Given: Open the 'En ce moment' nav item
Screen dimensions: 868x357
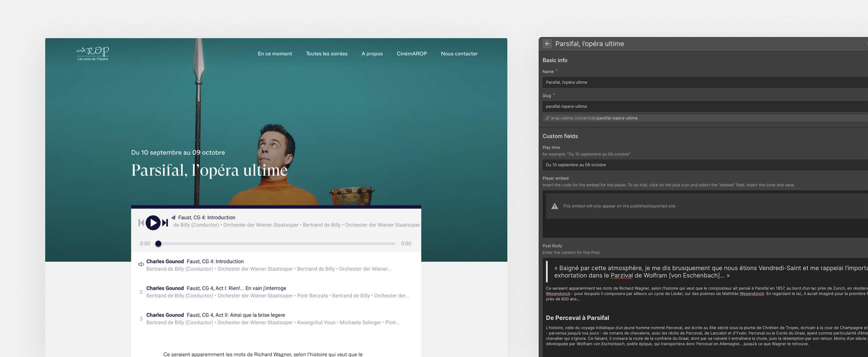Looking at the screenshot, I should tap(275, 54).
